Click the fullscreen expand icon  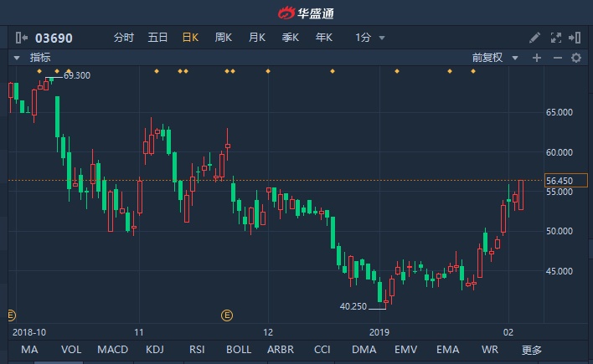click(555, 38)
